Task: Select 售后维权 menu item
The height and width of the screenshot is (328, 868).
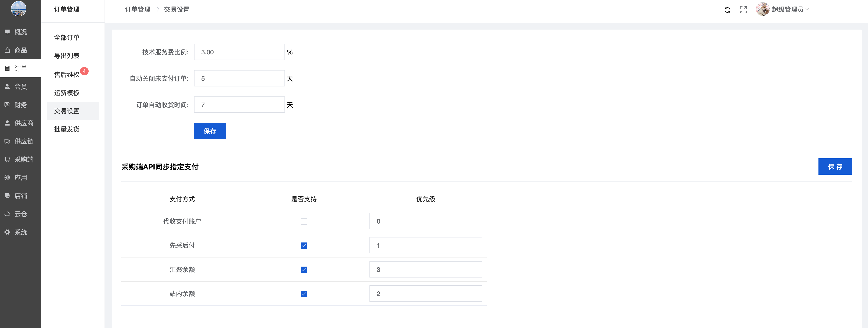Action: pyautogui.click(x=67, y=75)
